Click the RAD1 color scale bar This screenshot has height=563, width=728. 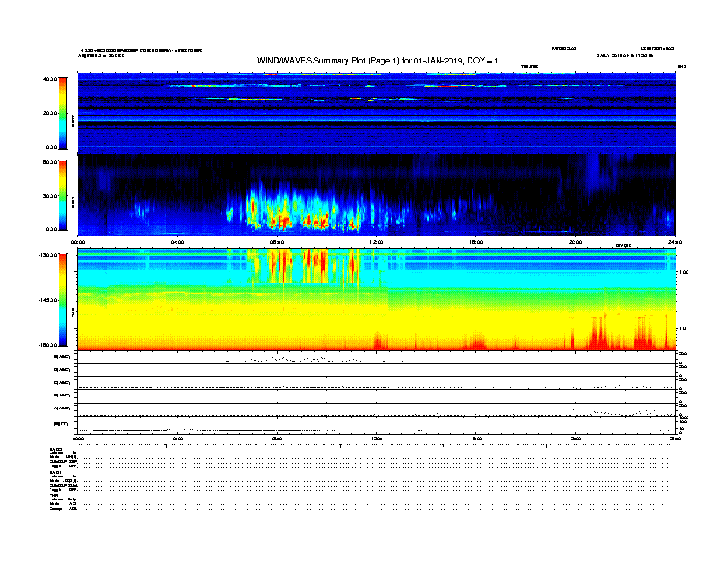pos(63,196)
